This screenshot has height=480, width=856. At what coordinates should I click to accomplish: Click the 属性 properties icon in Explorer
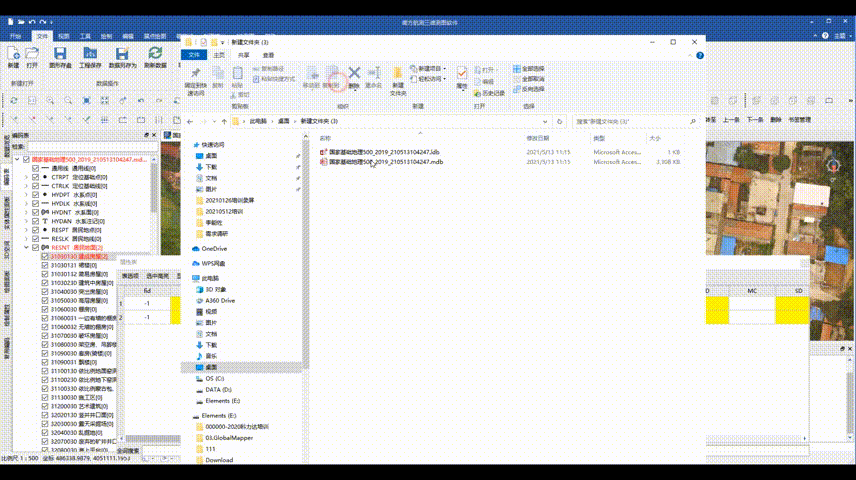point(461,77)
